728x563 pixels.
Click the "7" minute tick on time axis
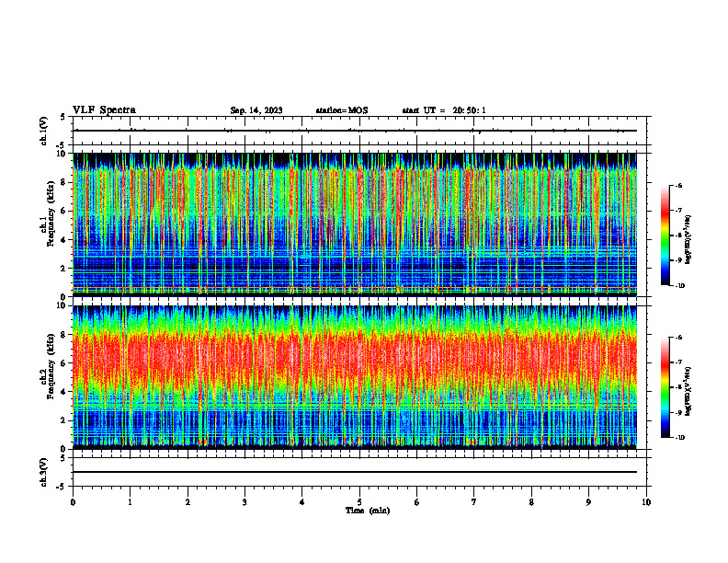click(474, 502)
